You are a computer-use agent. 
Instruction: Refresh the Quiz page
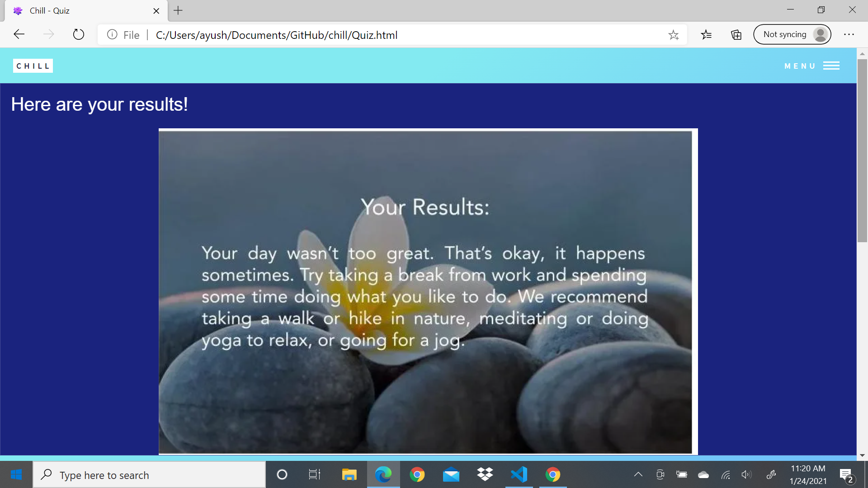(79, 34)
